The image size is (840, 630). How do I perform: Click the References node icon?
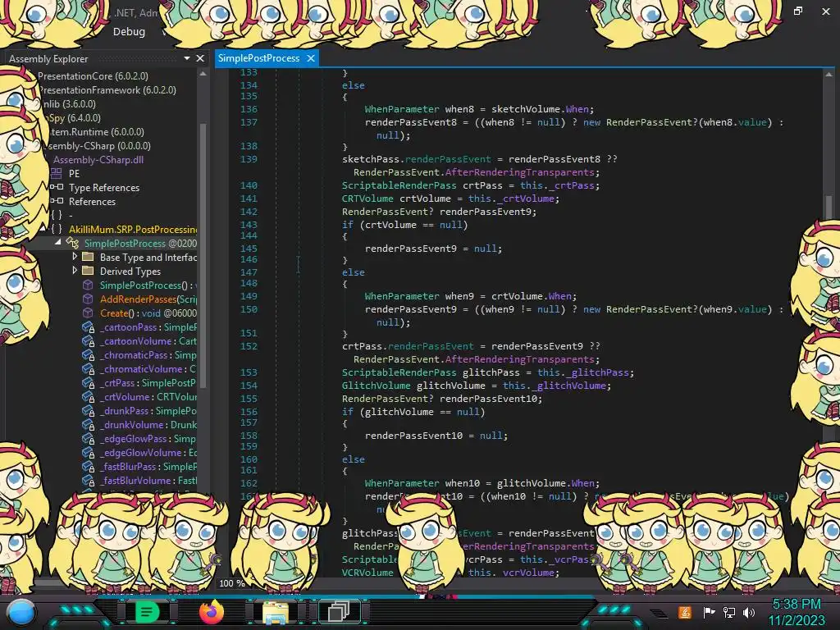[x=57, y=202]
